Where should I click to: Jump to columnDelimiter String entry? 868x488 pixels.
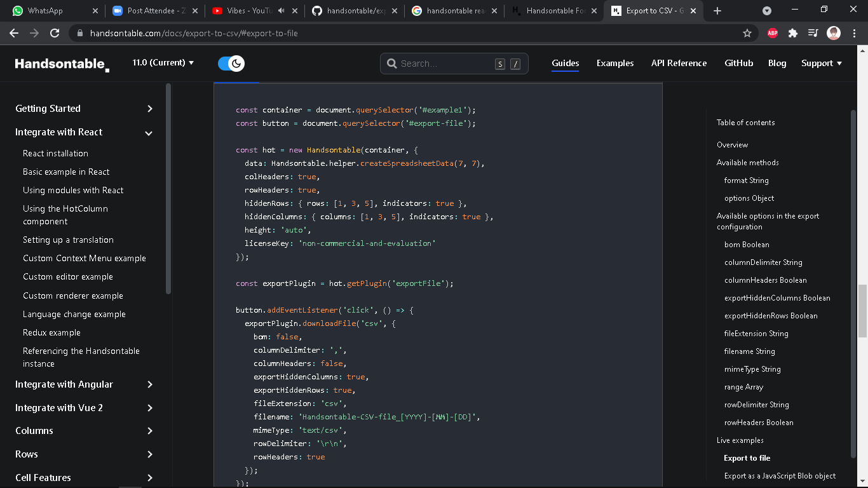763,262
